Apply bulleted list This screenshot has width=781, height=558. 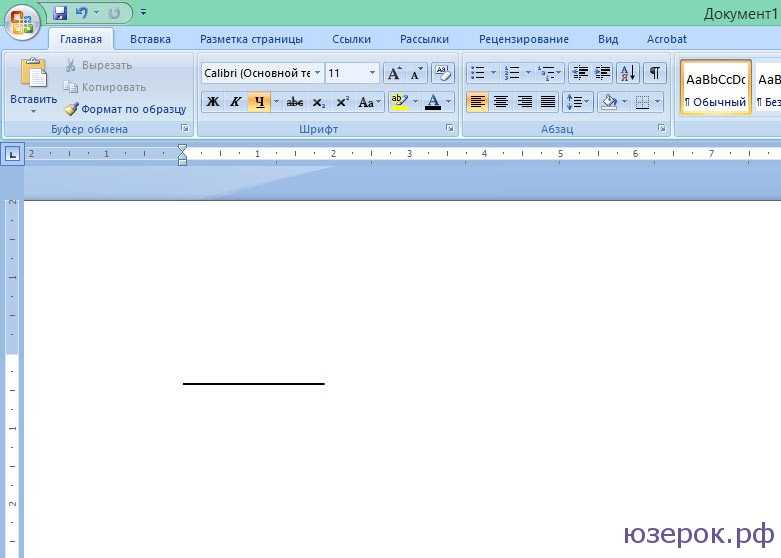coord(477,73)
